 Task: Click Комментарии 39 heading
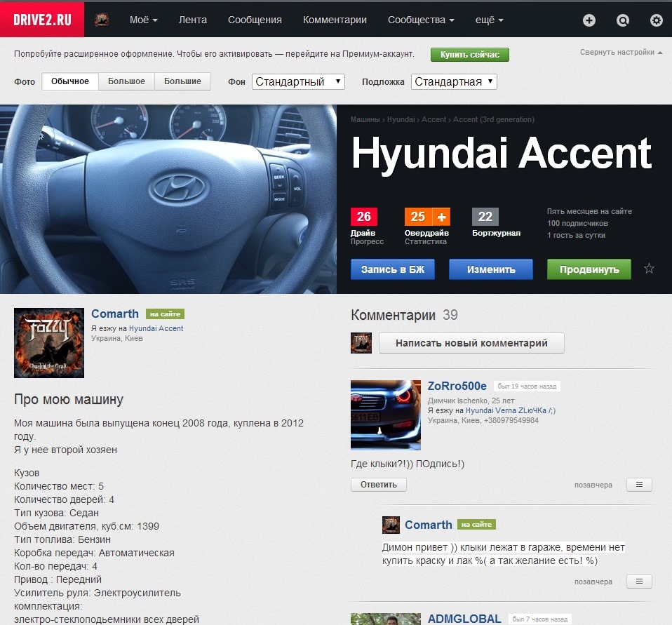click(x=404, y=315)
